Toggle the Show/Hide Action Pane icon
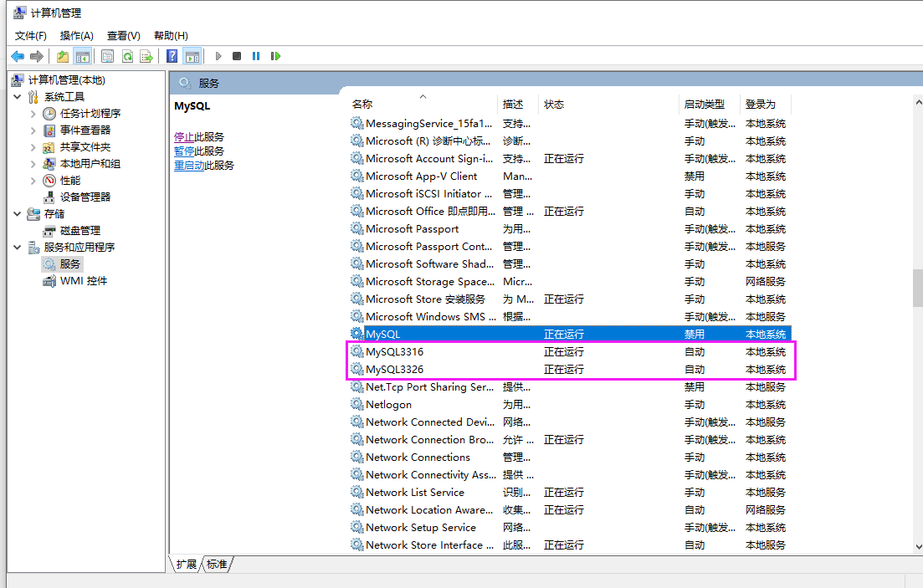 tap(192, 57)
